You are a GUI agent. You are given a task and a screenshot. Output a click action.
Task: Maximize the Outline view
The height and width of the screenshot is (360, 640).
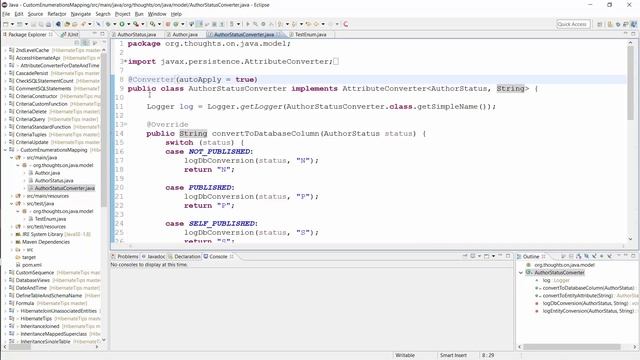[x=633, y=256]
